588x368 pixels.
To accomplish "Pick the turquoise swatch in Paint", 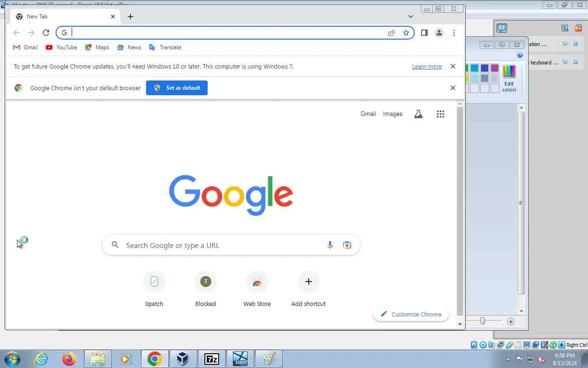I will click(475, 68).
